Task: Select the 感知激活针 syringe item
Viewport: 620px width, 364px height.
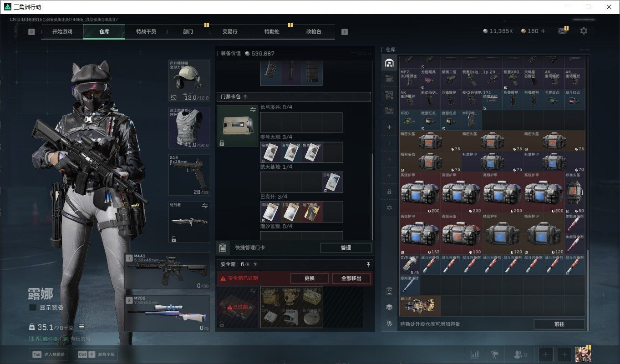Action: point(410,285)
